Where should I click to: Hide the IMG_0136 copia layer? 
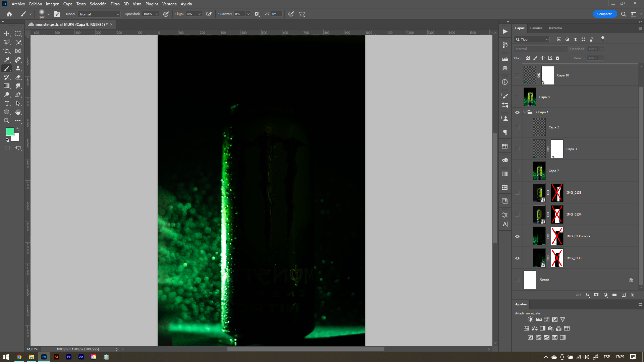coord(517,236)
